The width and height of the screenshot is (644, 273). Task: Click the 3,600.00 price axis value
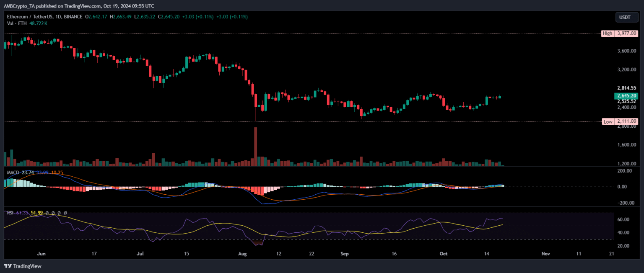tap(627, 51)
